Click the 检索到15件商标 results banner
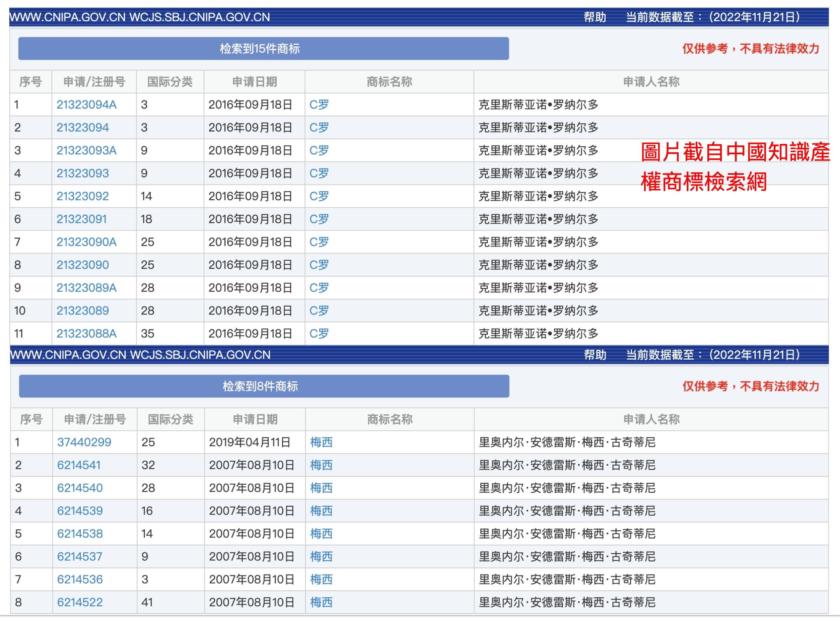Image resolution: width=840 pixels, height=621 pixels. (263, 48)
